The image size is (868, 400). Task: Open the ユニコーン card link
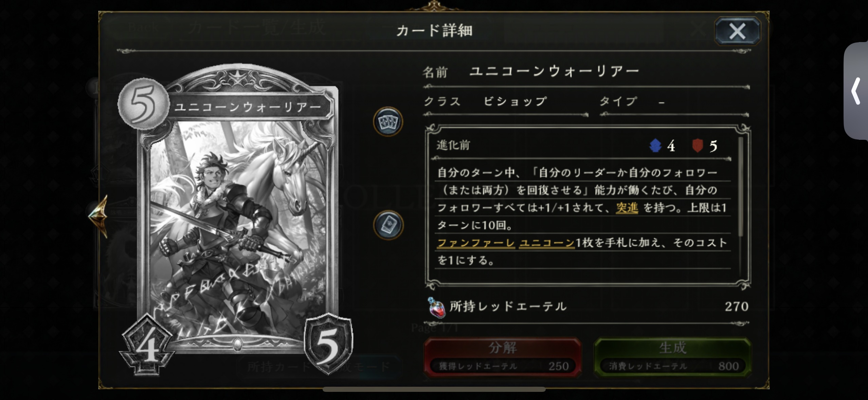[x=547, y=243]
